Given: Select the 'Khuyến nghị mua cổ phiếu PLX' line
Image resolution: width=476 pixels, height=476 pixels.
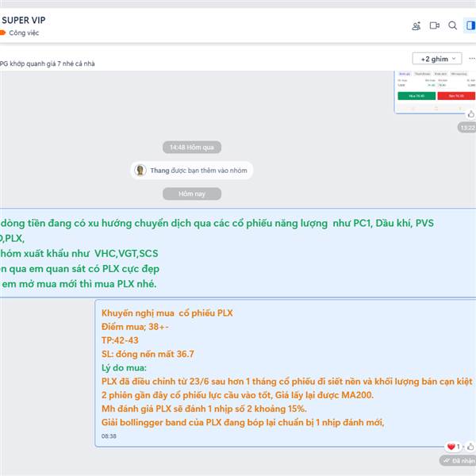Looking at the screenshot, I should pos(167,313).
